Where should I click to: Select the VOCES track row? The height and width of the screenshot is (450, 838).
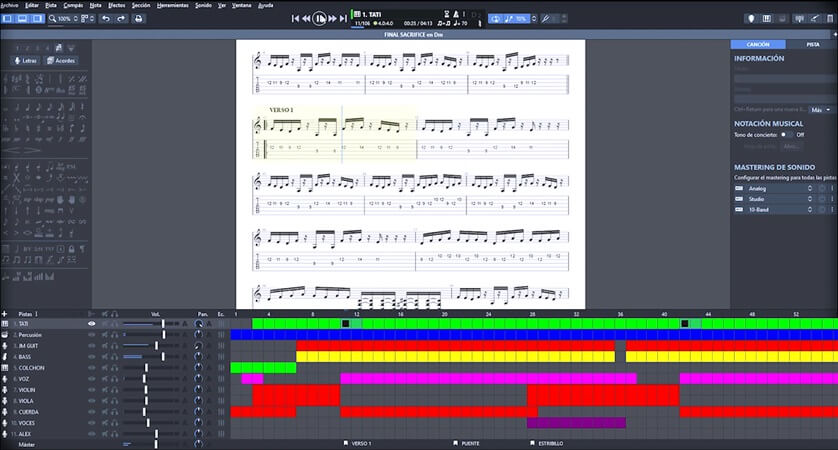pyautogui.click(x=115, y=423)
